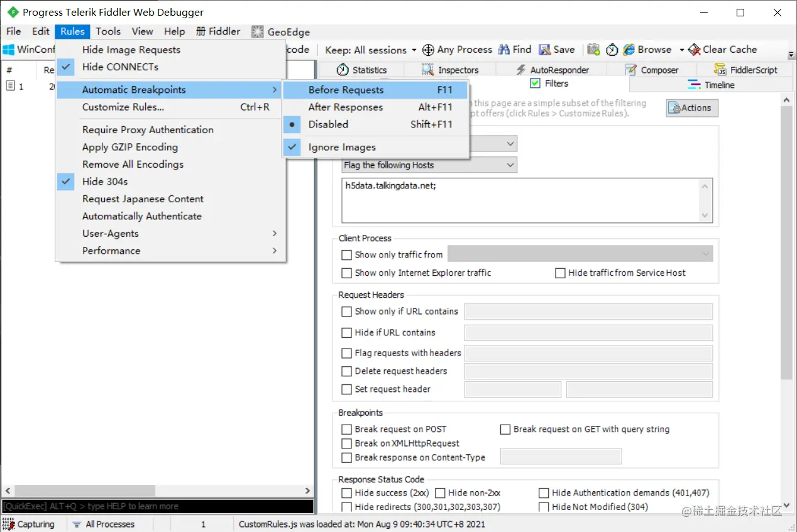Select After Responses breakpoint option
The image size is (797, 532).
pos(375,107)
